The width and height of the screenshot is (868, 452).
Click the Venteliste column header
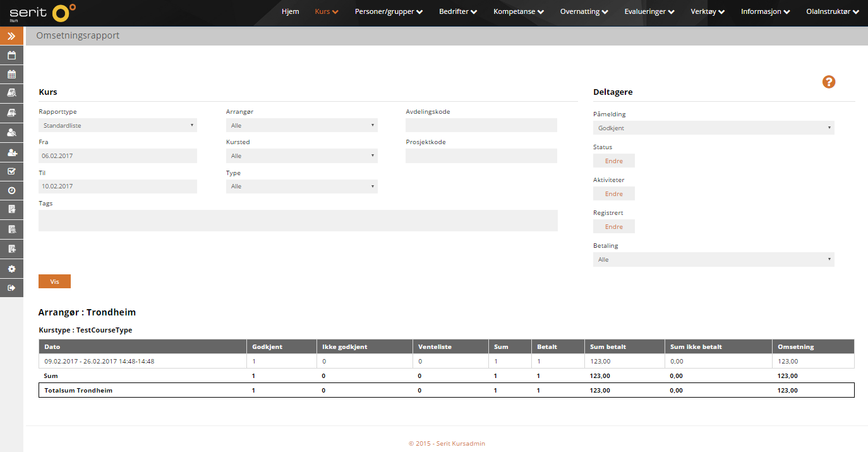coord(450,346)
